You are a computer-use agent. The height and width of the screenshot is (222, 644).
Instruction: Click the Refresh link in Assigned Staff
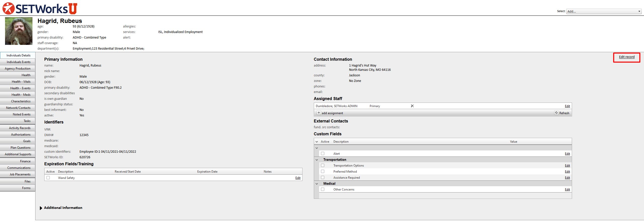coord(564,113)
